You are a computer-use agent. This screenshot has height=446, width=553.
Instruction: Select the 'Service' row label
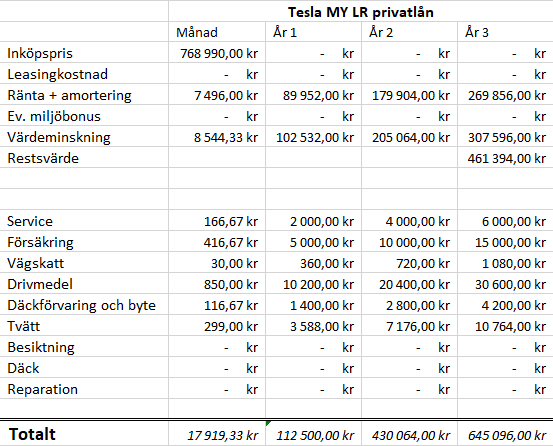(84, 221)
